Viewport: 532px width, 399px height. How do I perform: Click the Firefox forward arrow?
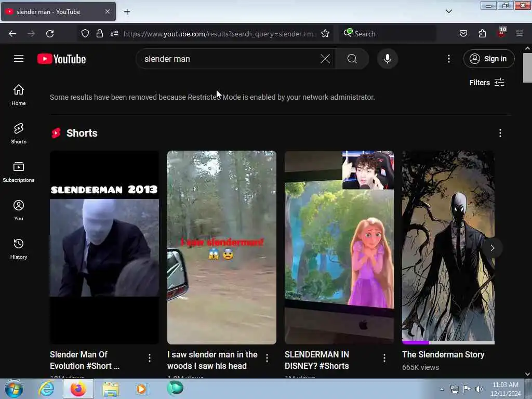(x=31, y=34)
